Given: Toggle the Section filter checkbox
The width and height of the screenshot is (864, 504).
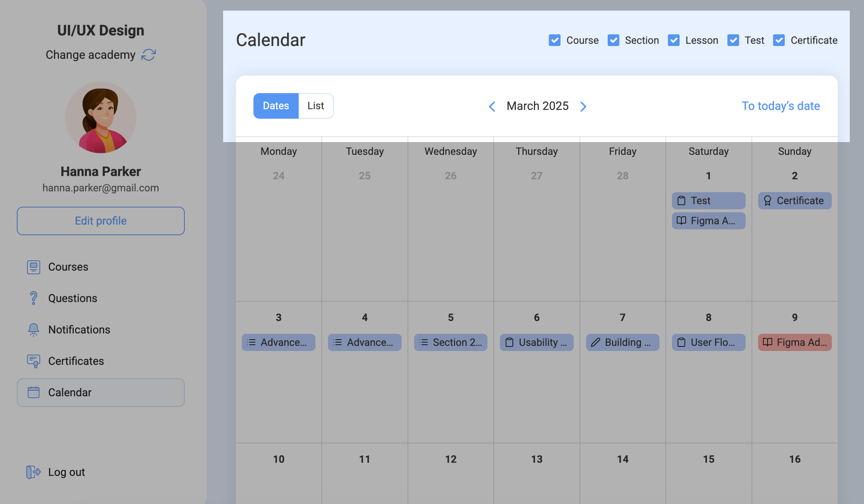Looking at the screenshot, I should (613, 40).
